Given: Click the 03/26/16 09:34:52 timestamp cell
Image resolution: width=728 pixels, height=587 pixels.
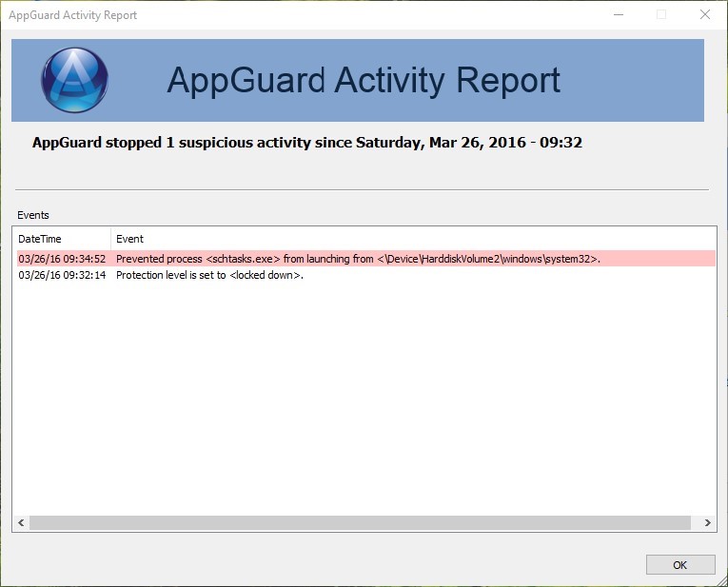Looking at the screenshot, I should (x=62, y=259).
